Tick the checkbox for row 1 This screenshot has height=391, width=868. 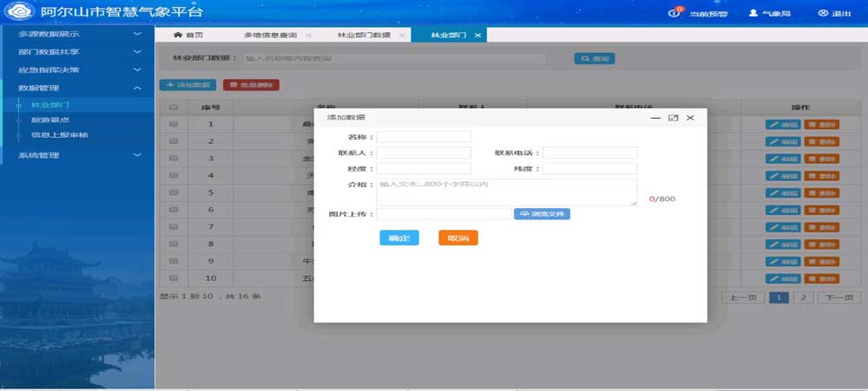(174, 124)
